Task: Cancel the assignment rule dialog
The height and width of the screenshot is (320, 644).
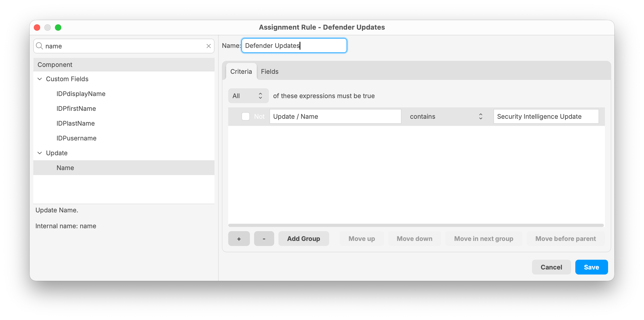Action: coord(551,267)
